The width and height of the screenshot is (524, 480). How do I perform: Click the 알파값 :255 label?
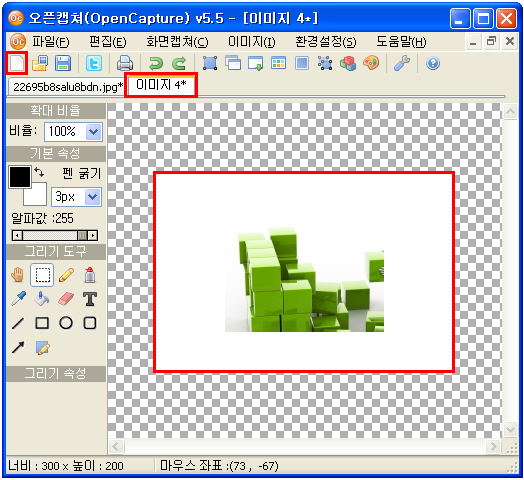[42, 219]
